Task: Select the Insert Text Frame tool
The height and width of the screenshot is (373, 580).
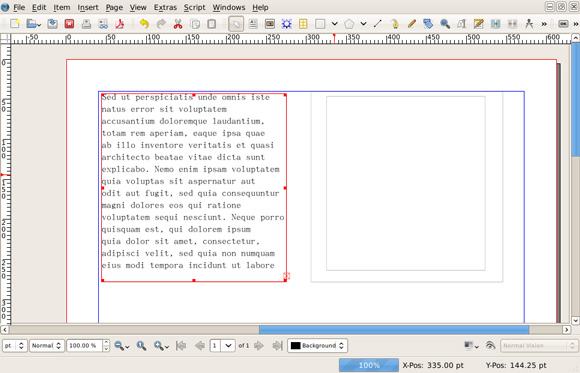Action: (253, 24)
